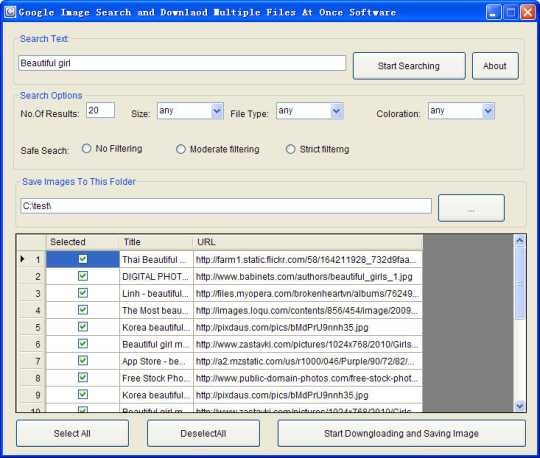This screenshot has height=458, width=540.
Task: Uncheck the row 6 Beautiful girl m checkbox
Action: [x=83, y=343]
